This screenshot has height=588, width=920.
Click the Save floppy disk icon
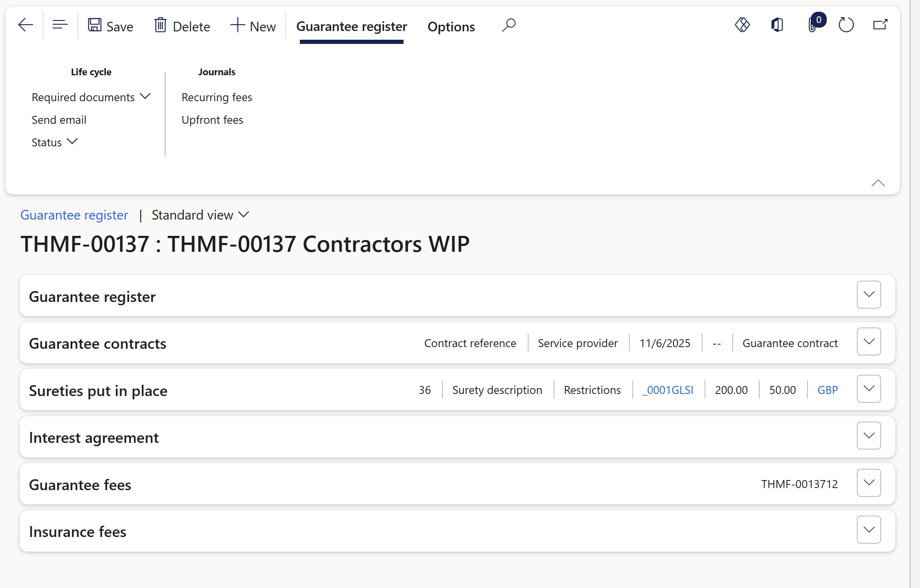(95, 26)
